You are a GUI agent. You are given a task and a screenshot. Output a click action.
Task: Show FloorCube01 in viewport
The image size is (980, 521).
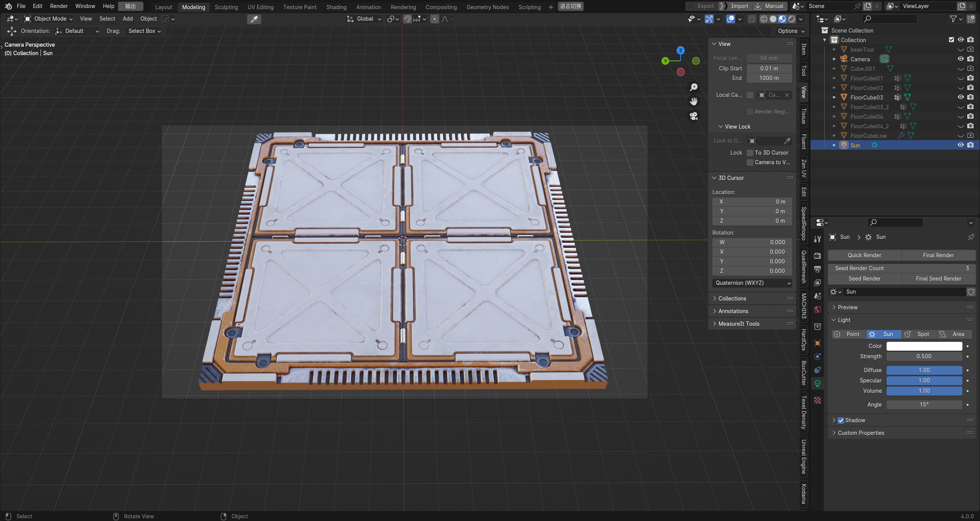pyautogui.click(x=960, y=78)
